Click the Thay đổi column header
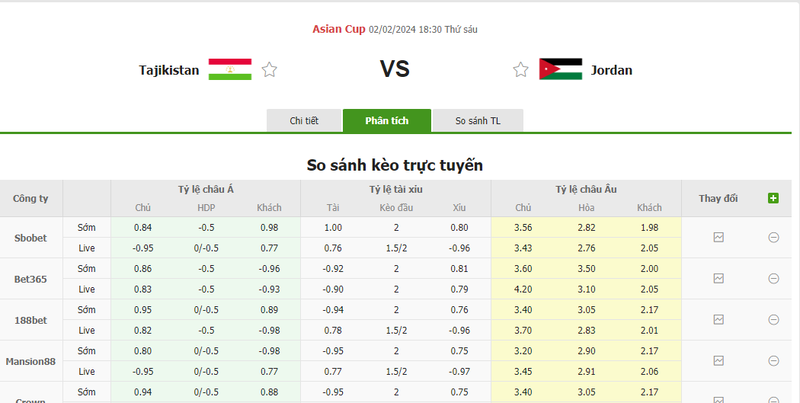Viewport: 800px width, 403px height. point(718,198)
